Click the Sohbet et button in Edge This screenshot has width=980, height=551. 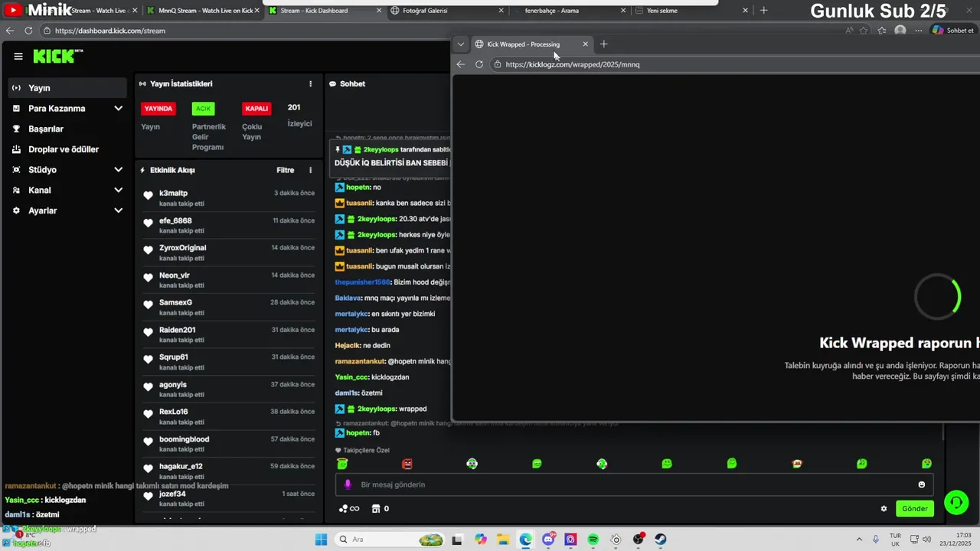953,31
